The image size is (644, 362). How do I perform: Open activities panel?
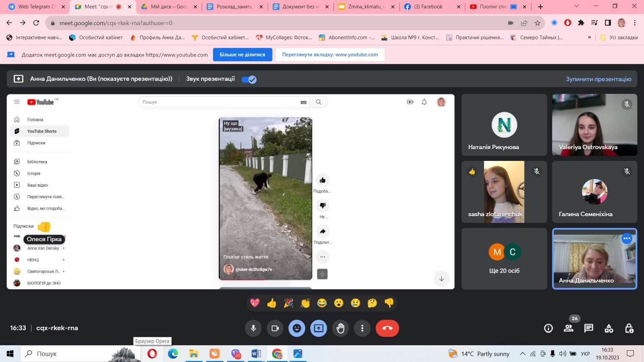[609, 328]
